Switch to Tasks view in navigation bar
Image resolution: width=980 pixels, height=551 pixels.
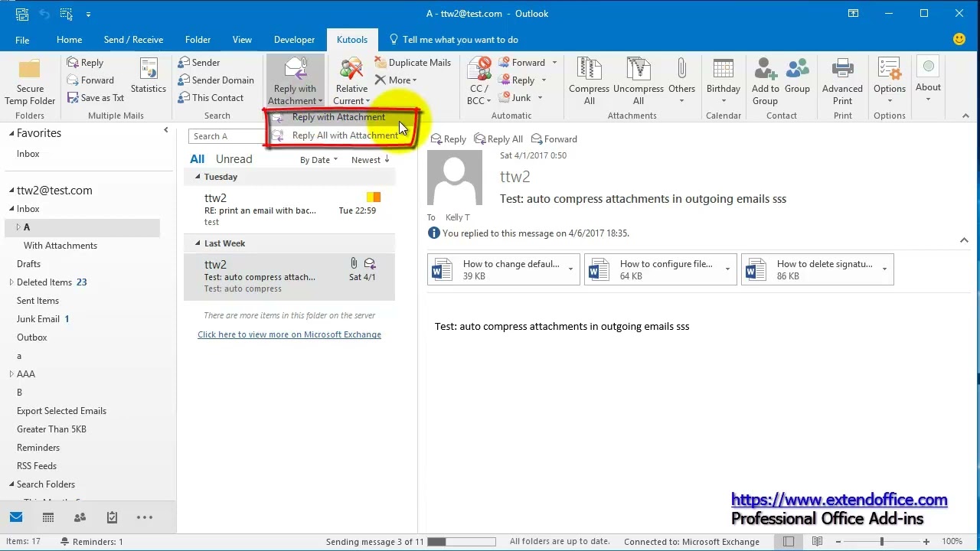(112, 517)
